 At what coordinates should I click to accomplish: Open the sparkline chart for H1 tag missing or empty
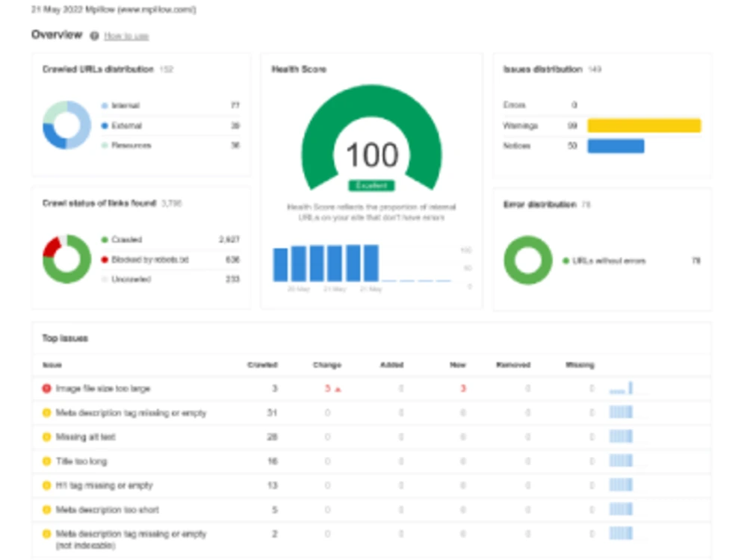[622, 485]
